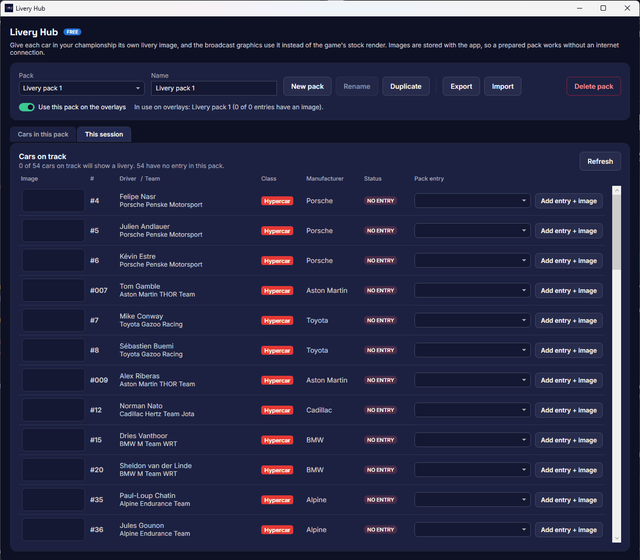640x560 pixels.
Task: Click the NO ENTRY status for Julien Andlauer
Action: [380, 231]
